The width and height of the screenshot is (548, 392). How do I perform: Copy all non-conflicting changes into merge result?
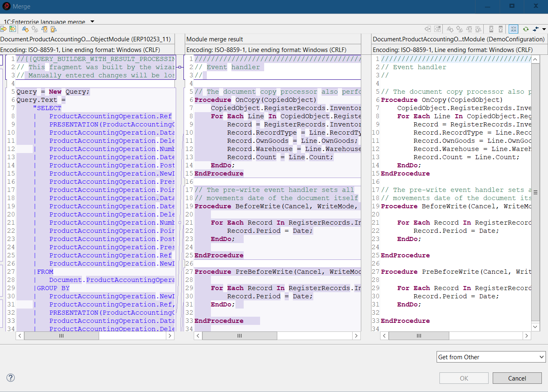[x=13, y=29]
